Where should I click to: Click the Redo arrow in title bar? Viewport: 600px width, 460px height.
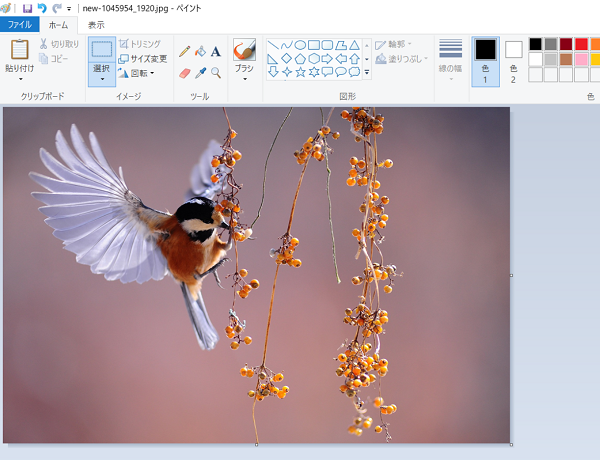[57, 8]
